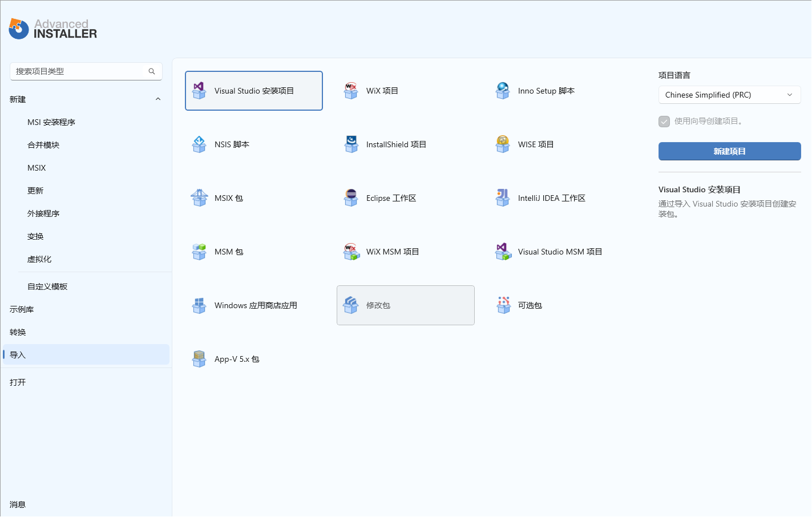Screen dimensions: 812x517
Task: Choose the 可选包 icon
Action: (503, 305)
